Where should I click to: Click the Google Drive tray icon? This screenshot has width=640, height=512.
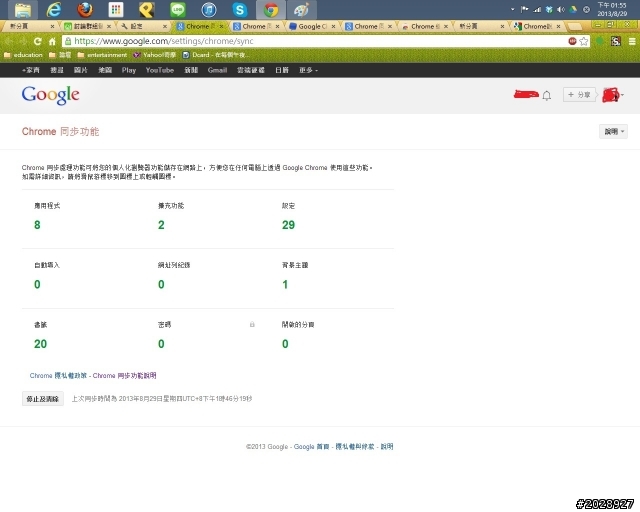click(x=573, y=9)
